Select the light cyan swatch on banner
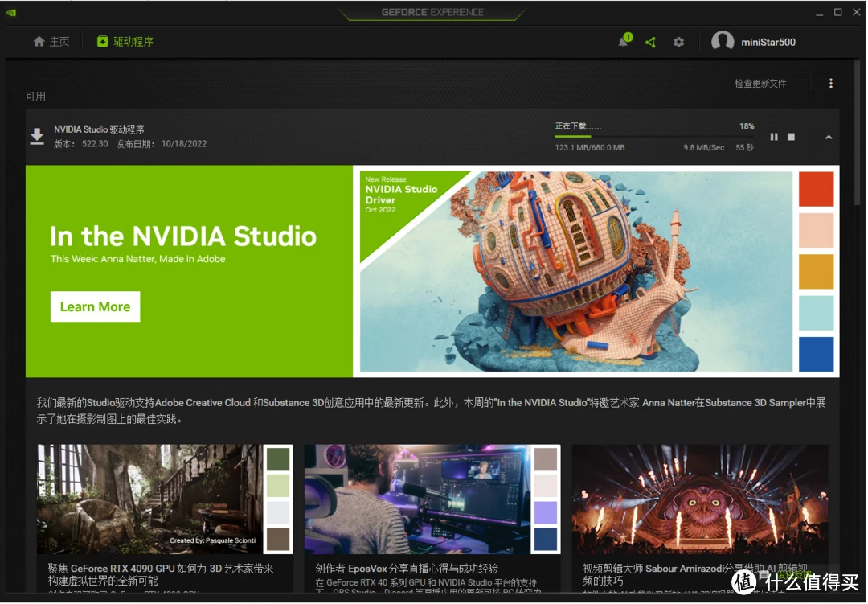The height and width of the screenshot is (604, 868). point(816,313)
